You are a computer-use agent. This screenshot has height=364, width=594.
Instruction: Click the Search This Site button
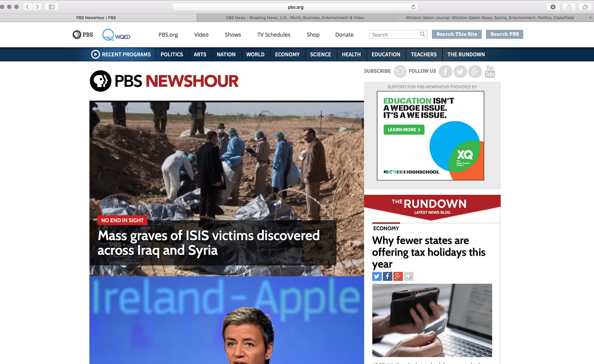[x=457, y=34]
